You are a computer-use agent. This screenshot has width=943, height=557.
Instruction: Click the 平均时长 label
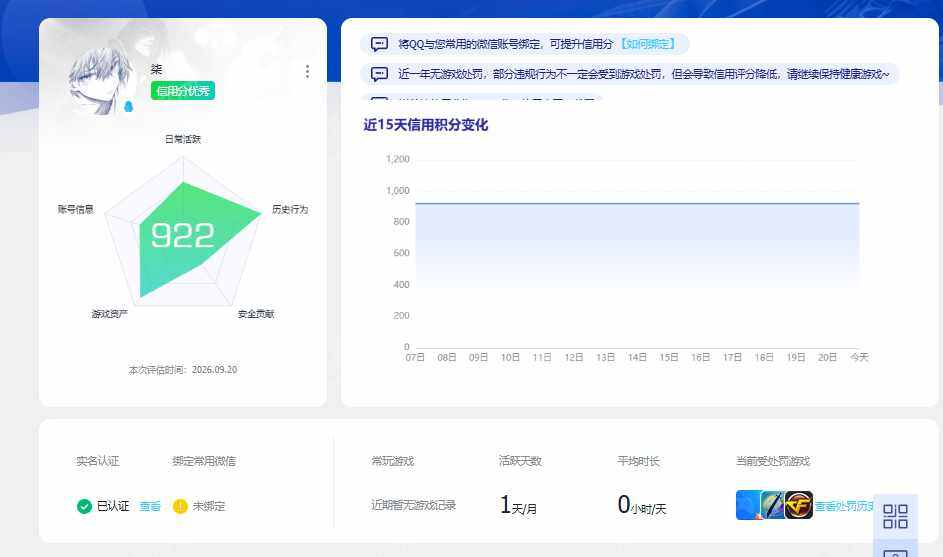coord(639,461)
